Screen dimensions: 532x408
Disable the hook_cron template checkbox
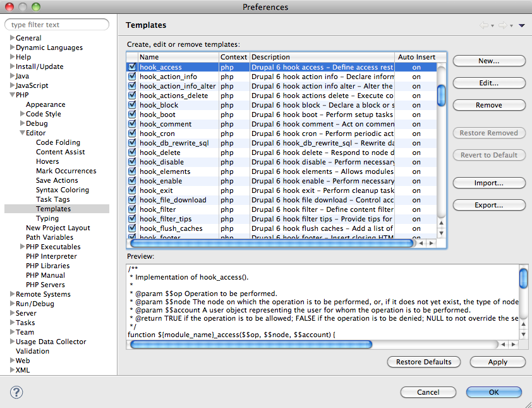(132, 133)
